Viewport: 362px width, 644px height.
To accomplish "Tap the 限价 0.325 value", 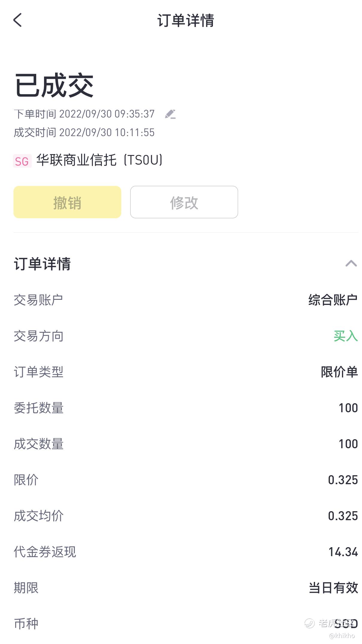I will pos(343,480).
